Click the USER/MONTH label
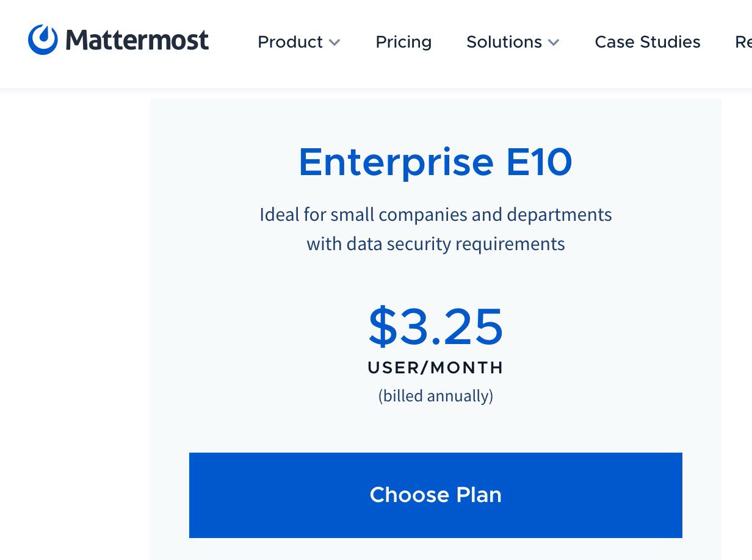Viewport: 752px width, 560px height. (436, 368)
